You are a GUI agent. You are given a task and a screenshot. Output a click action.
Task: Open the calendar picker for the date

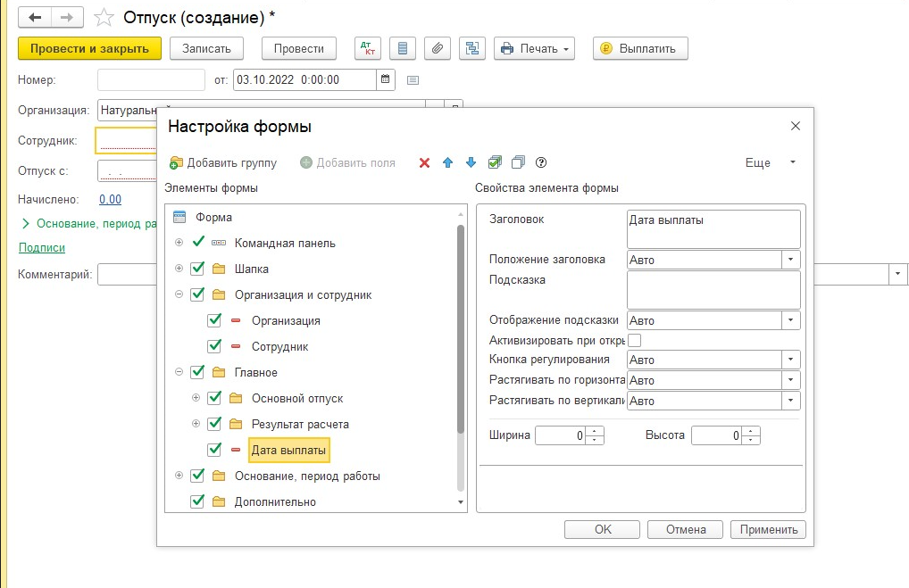tap(386, 80)
